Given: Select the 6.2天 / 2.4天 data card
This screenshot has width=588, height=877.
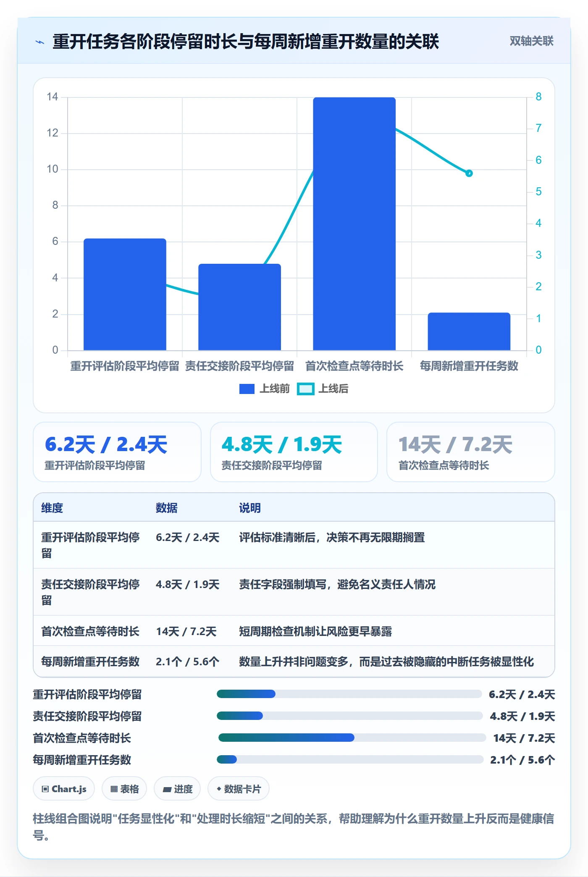Looking at the screenshot, I should point(117,452).
